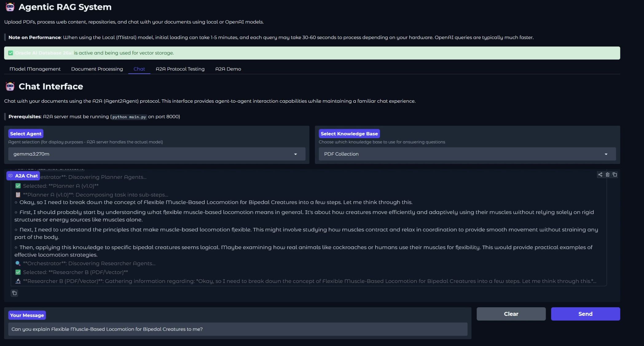Click the robot icon beside Chat Interface heading
Image resolution: width=644 pixels, height=346 pixels.
click(x=10, y=86)
